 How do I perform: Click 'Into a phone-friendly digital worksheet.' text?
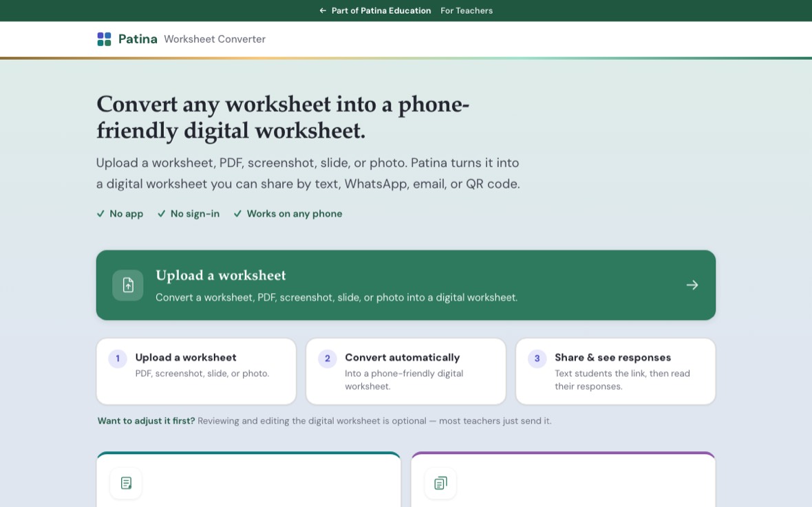click(x=404, y=380)
